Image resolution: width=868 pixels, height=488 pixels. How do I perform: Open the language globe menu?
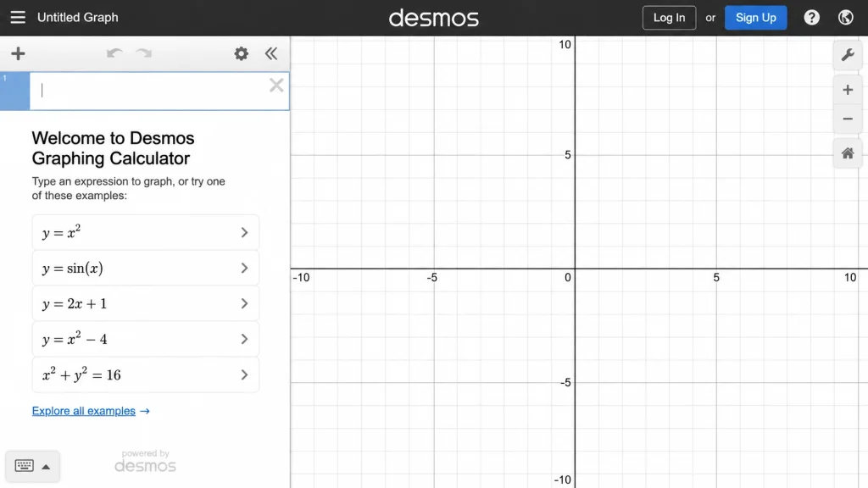point(845,18)
